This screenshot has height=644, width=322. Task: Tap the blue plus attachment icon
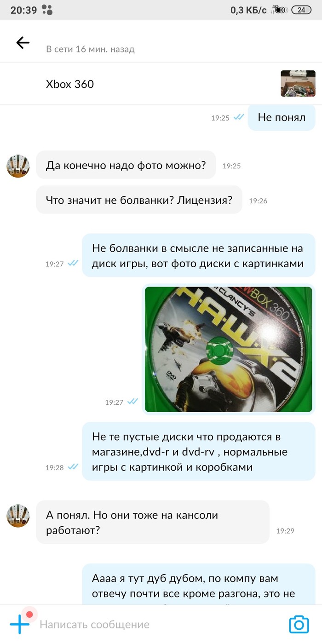tap(20, 624)
